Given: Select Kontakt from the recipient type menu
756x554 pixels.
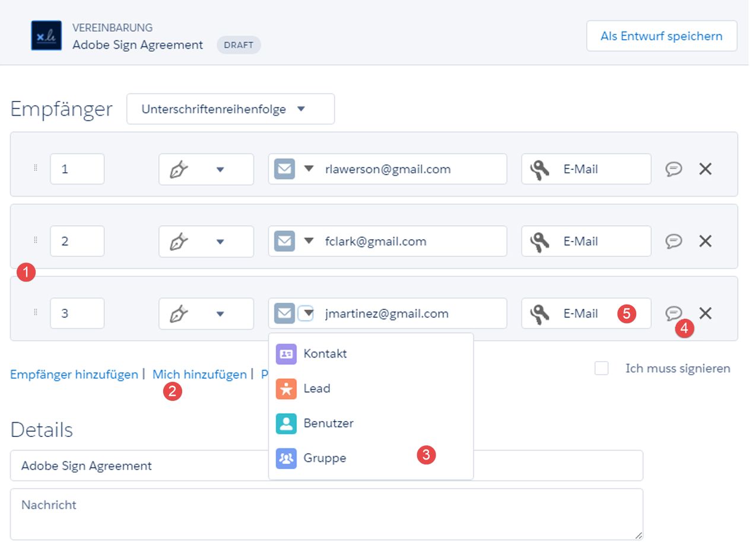Looking at the screenshot, I should pos(325,354).
